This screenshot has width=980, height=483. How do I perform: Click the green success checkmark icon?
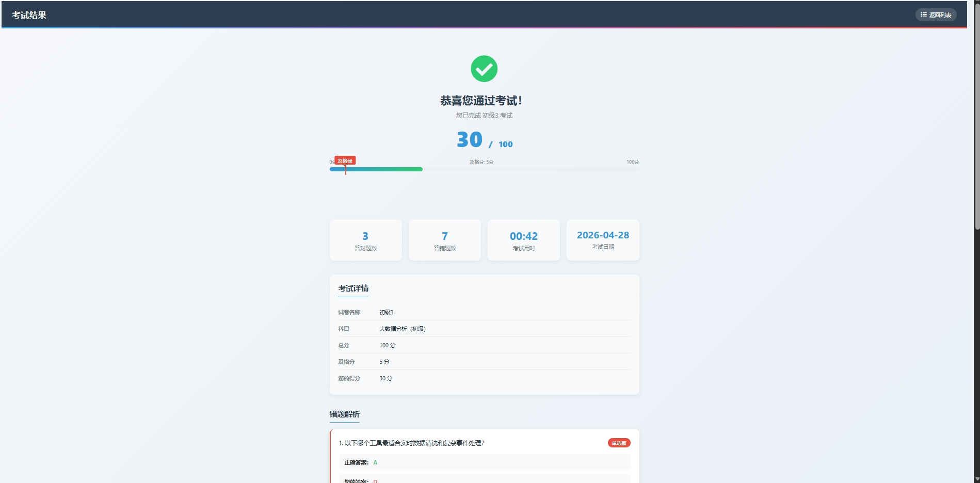483,68
